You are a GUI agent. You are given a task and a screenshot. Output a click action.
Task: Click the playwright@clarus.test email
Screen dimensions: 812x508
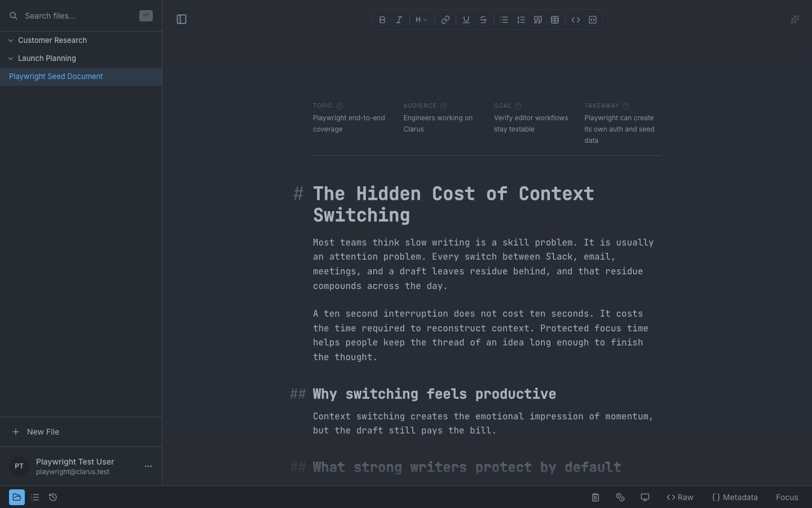(73, 472)
